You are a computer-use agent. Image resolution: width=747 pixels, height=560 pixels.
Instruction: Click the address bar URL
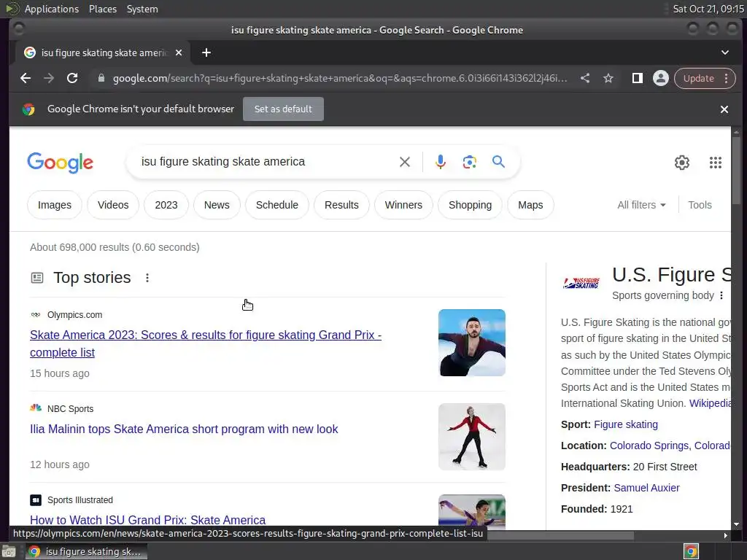(340, 78)
